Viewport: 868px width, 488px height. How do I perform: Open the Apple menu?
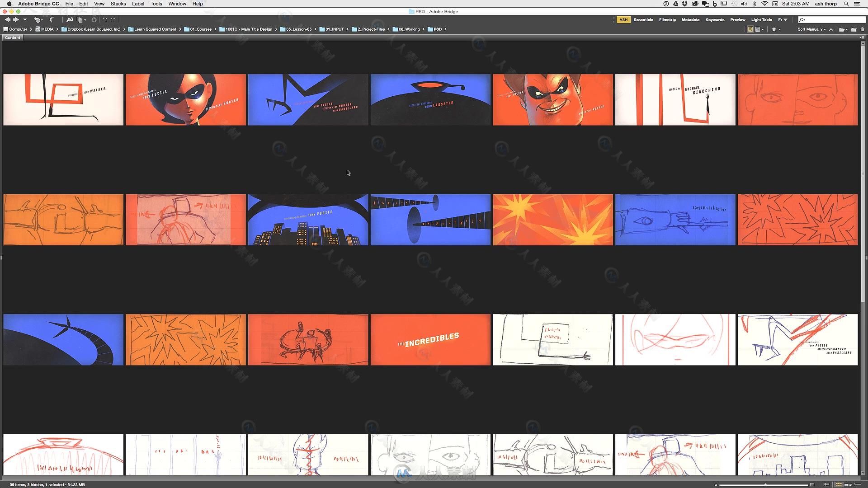(9, 4)
